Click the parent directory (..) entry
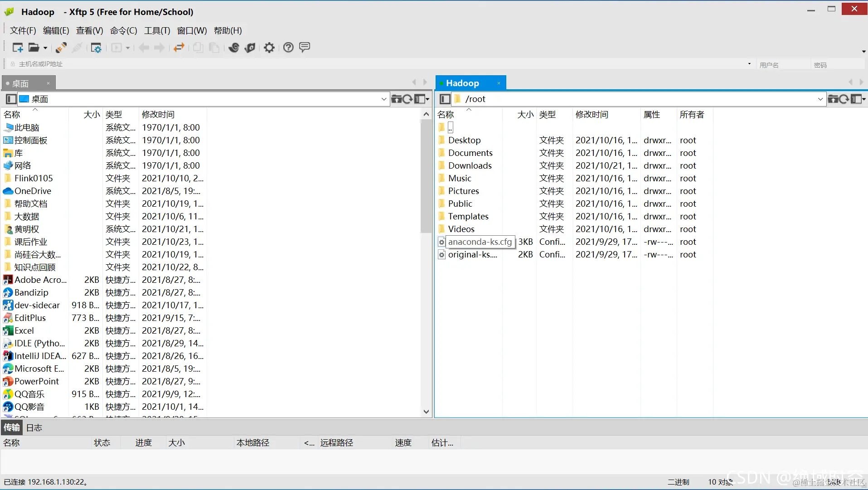868x490 pixels. click(x=450, y=127)
